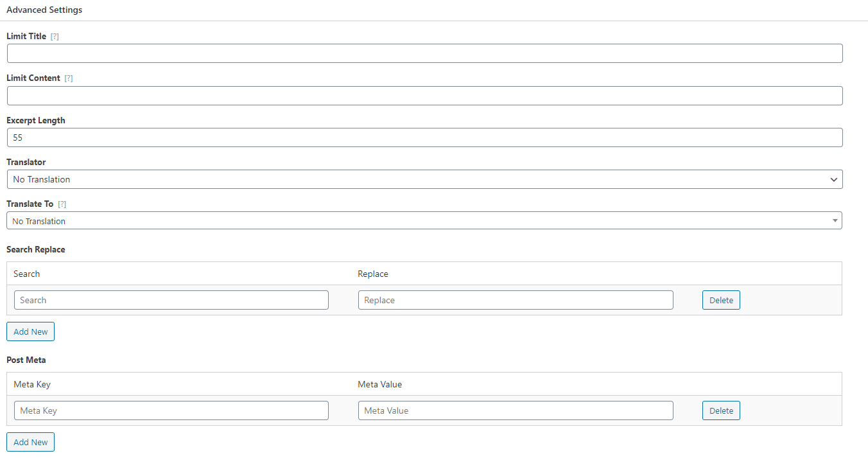Click the Limit Content help icon
This screenshot has height=467, width=868.
(x=69, y=78)
